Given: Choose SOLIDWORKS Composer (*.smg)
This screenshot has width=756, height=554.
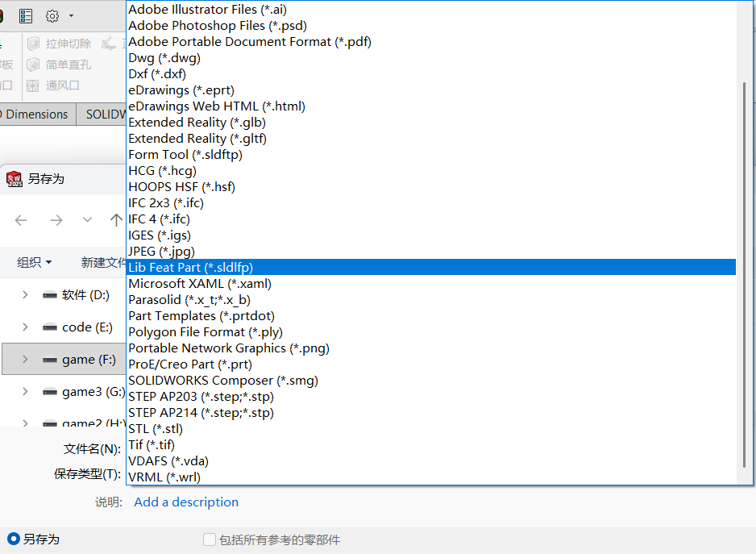Looking at the screenshot, I should pyautogui.click(x=430, y=381).
